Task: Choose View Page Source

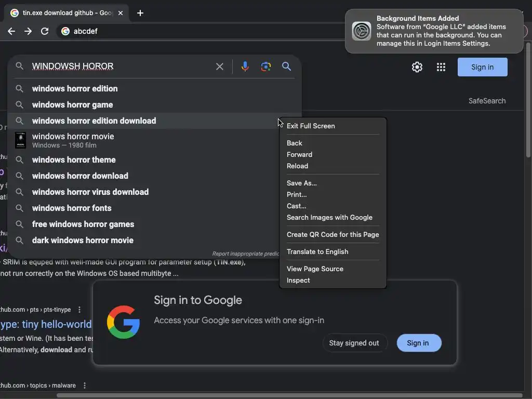Action: [x=333, y=269]
